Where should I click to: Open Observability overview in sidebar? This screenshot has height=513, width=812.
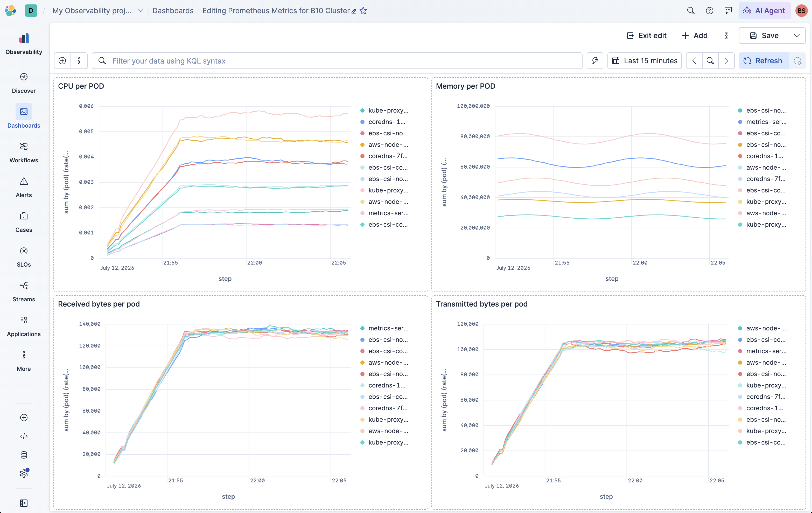click(24, 44)
